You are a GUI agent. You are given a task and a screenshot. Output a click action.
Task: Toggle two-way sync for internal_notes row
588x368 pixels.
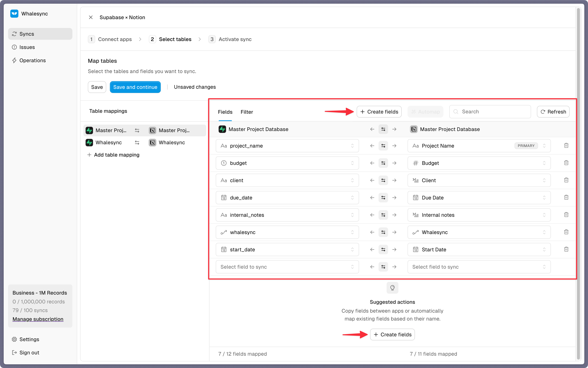pyautogui.click(x=383, y=215)
